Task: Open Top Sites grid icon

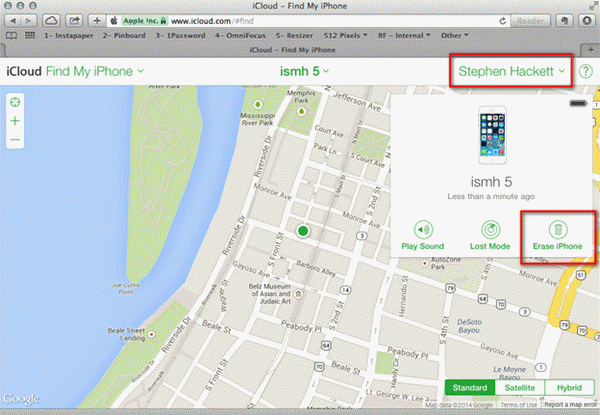Action: coord(30,36)
